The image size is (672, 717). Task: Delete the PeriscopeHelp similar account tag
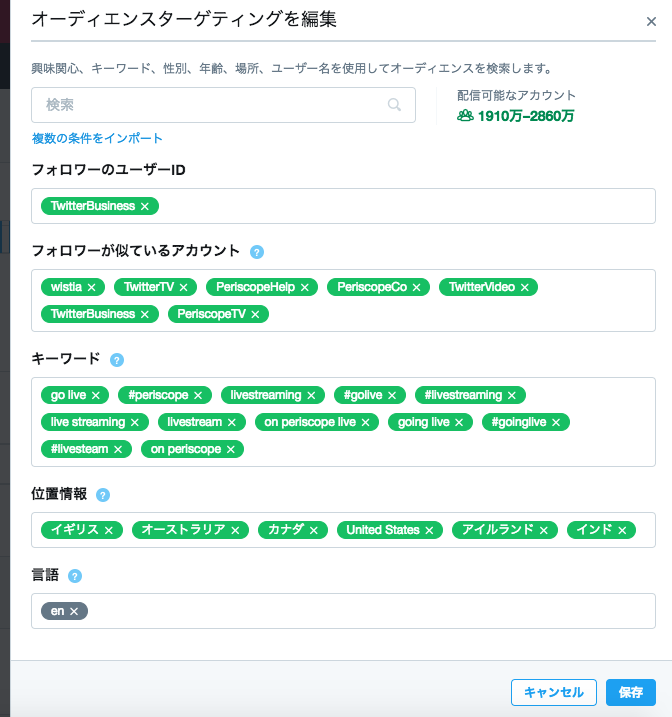[x=304, y=287]
